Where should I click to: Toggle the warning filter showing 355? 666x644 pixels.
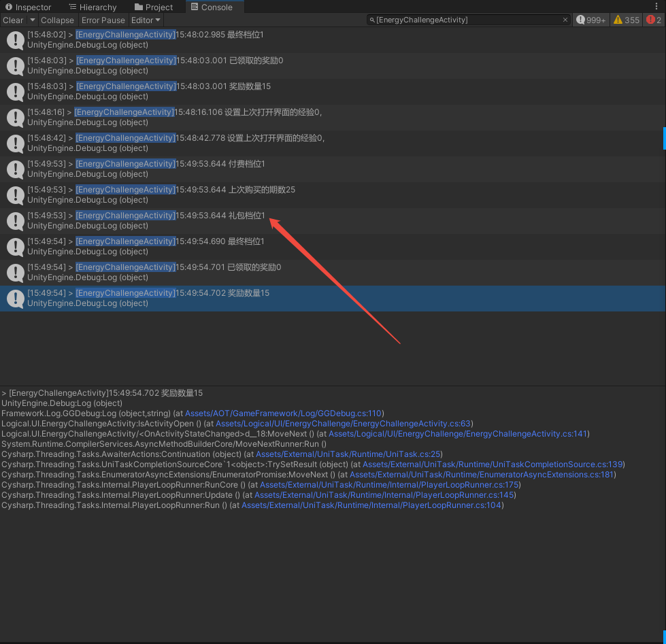tap(627, 20)
